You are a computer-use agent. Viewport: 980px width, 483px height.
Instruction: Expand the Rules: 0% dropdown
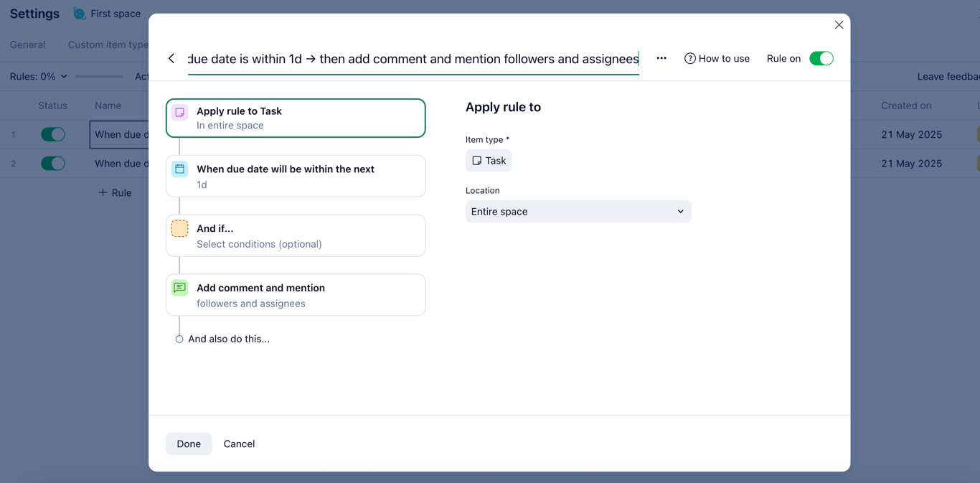37,75
